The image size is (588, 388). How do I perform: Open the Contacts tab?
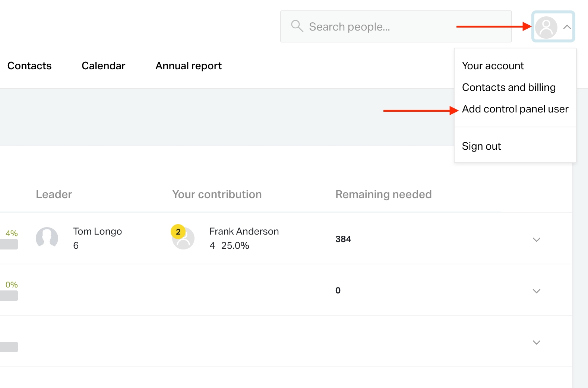tap(29, 66)
